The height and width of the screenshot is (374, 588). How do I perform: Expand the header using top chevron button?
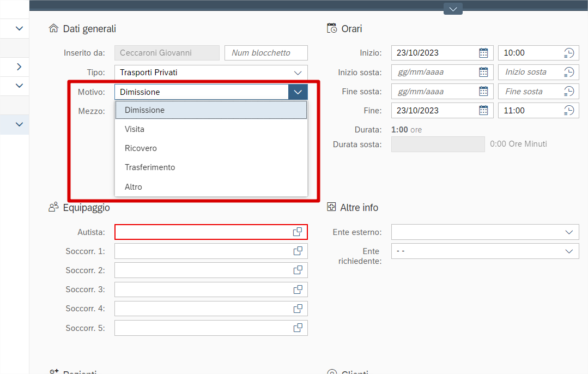pos(453,9)
